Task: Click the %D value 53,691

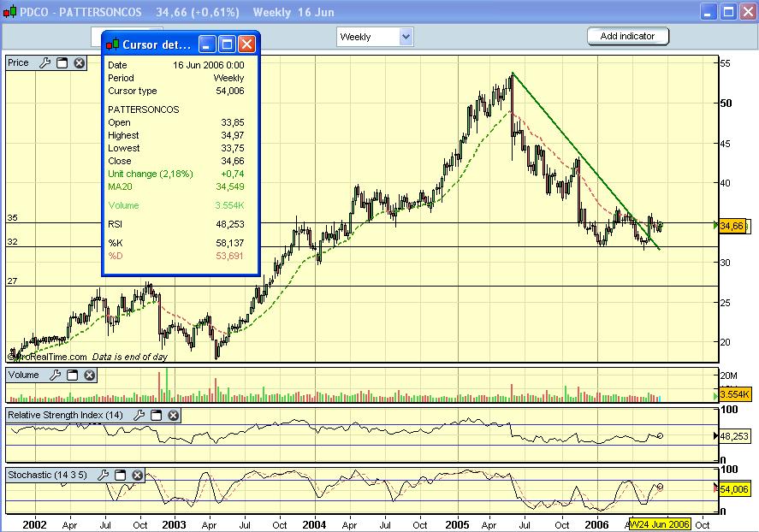Action: [x=230, y=256]
